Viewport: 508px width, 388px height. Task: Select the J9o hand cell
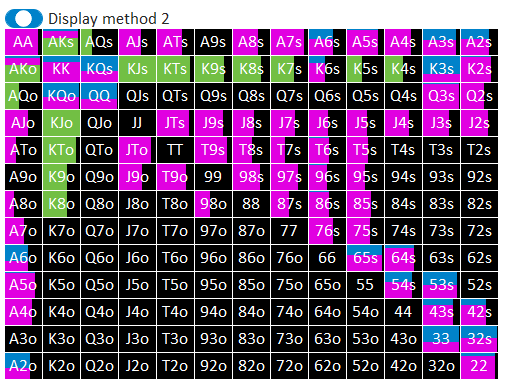pyautogui.click(x=137, y=177)
